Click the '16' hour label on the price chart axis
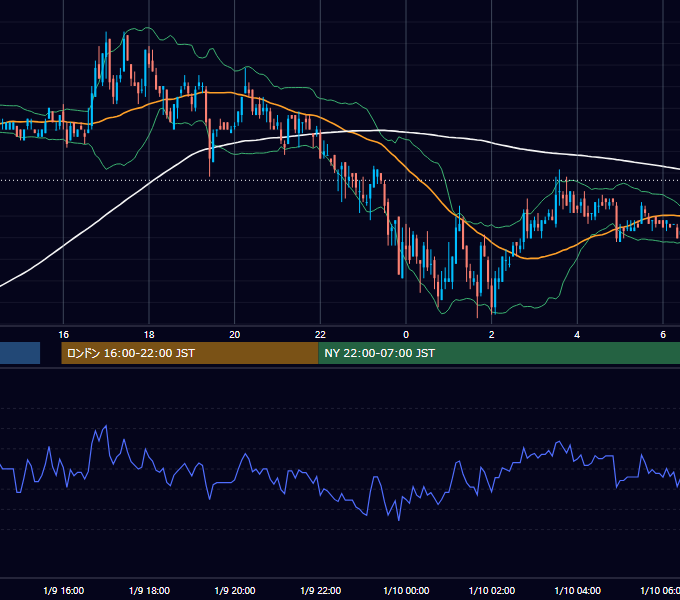 (x=63, y=335)
